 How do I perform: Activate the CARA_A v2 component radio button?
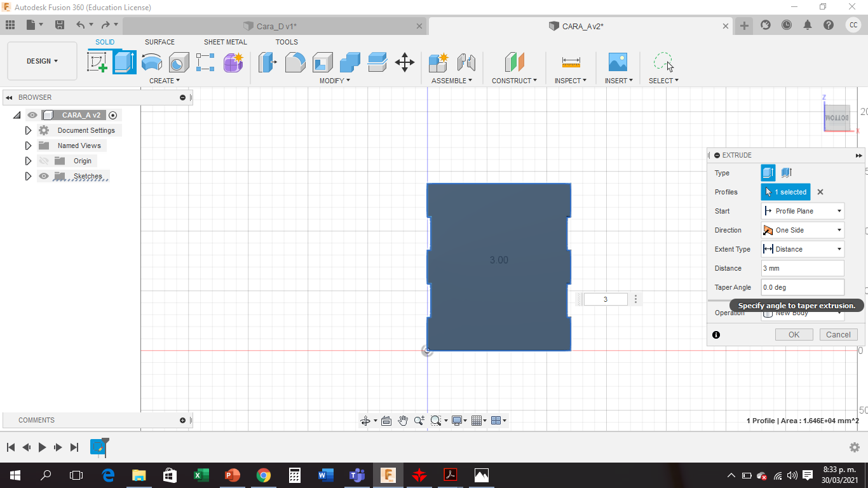tap(113, 115)
